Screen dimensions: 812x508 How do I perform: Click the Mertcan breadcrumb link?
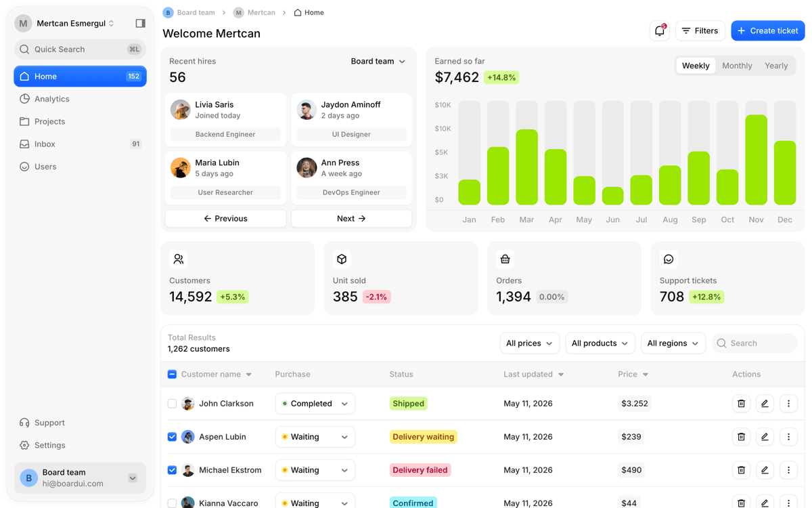coord(261,13)
